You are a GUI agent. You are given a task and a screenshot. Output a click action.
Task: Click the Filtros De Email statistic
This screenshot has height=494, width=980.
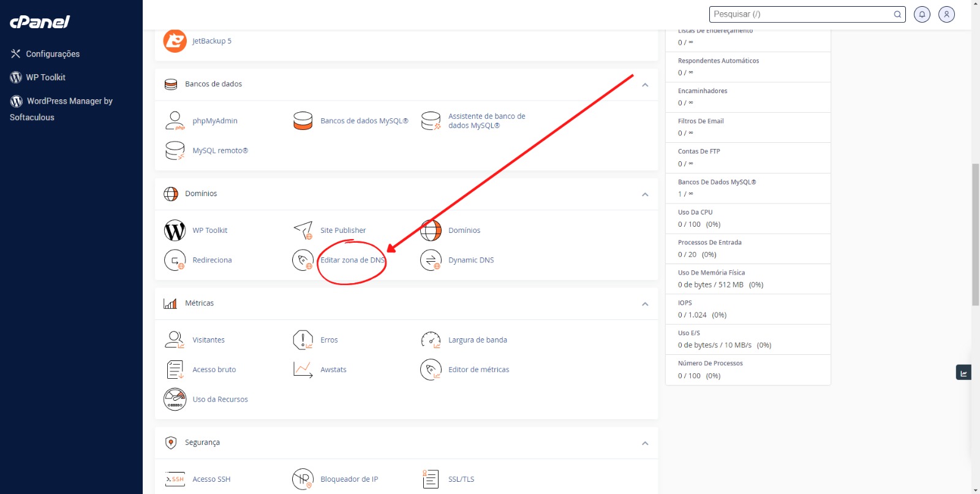pyautogui.click(x=748, y=127)
